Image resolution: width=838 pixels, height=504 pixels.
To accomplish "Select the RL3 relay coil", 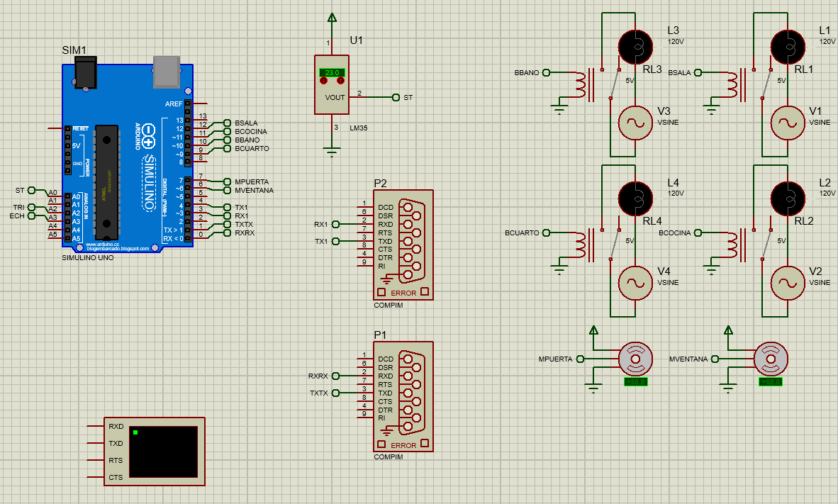I will coord(581,84).
